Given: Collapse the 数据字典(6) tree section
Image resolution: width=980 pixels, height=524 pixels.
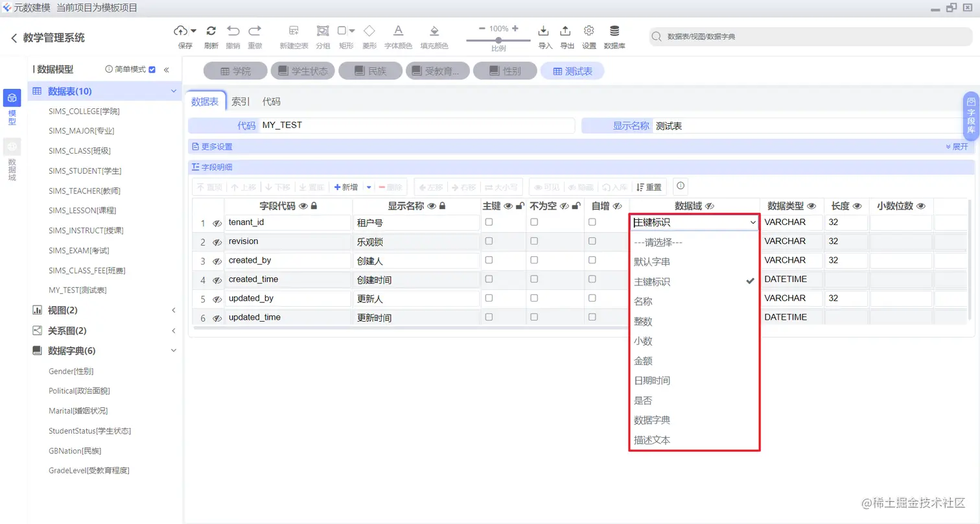Looking at the screenshot, I should click(x=174, y=351).
